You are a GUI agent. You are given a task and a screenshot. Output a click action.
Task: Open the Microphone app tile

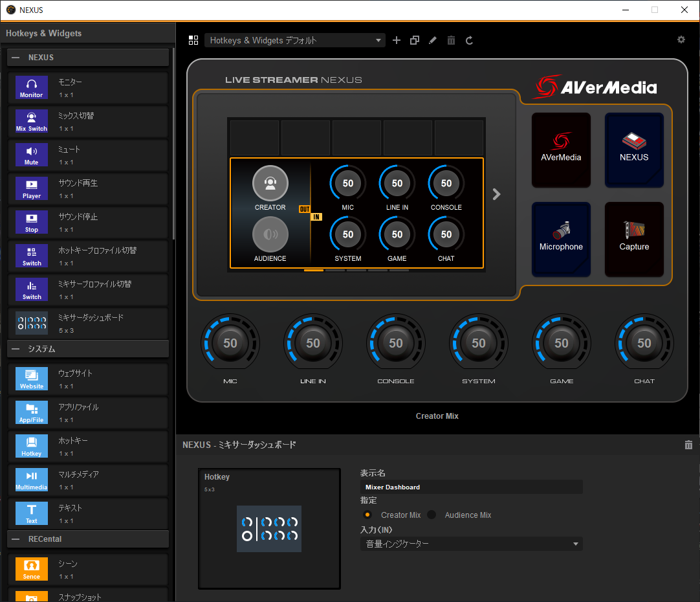[561, 240]
